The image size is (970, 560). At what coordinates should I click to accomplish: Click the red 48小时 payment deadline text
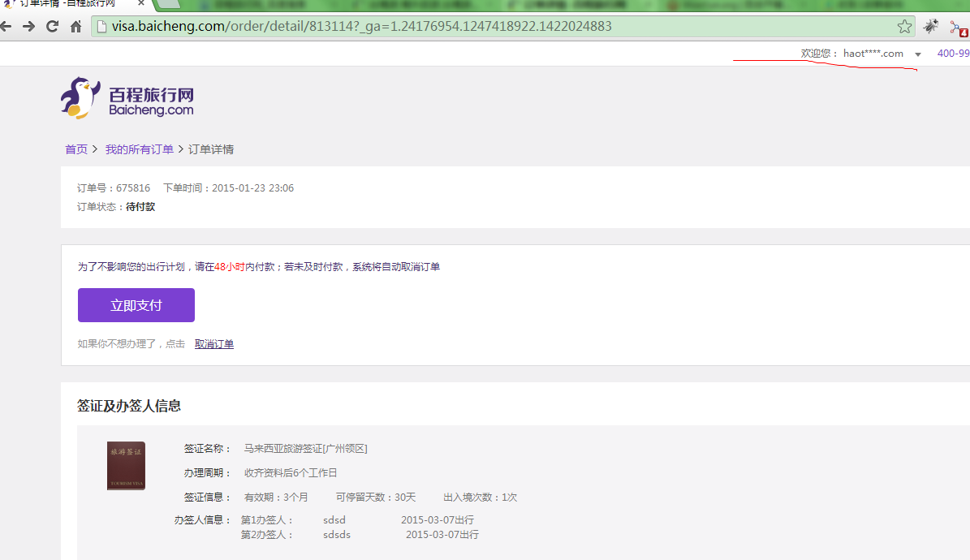230,267
